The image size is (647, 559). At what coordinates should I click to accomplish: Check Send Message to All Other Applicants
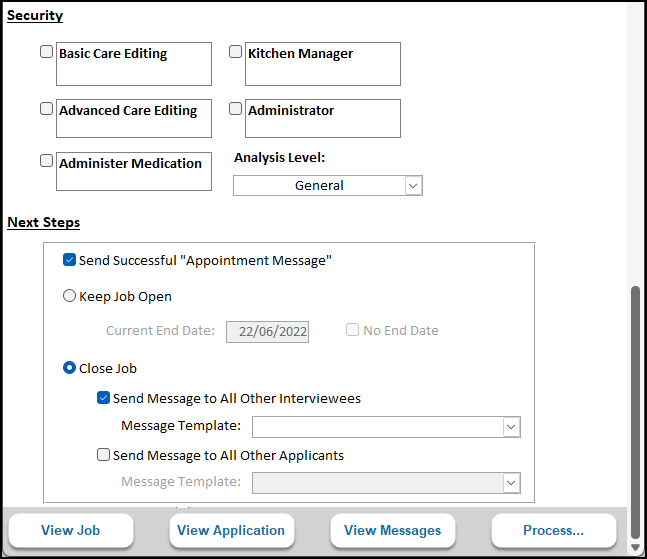tap(103, 455)
